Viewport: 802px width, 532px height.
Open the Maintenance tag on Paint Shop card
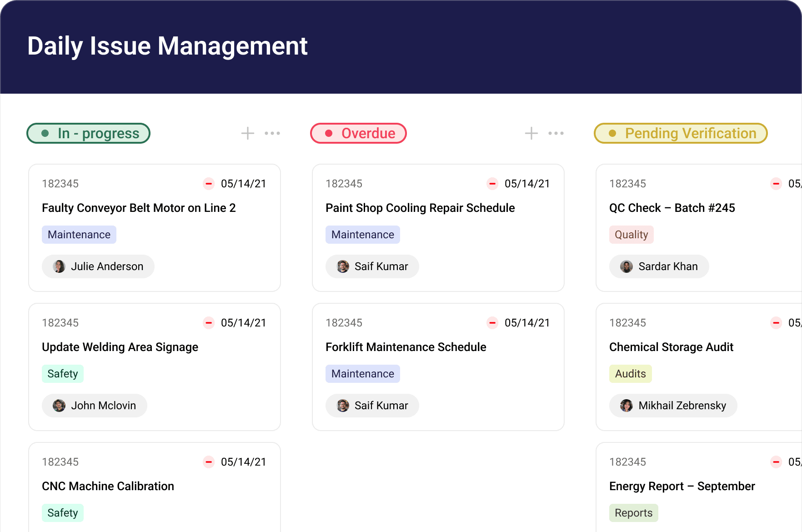pos(362,235)
